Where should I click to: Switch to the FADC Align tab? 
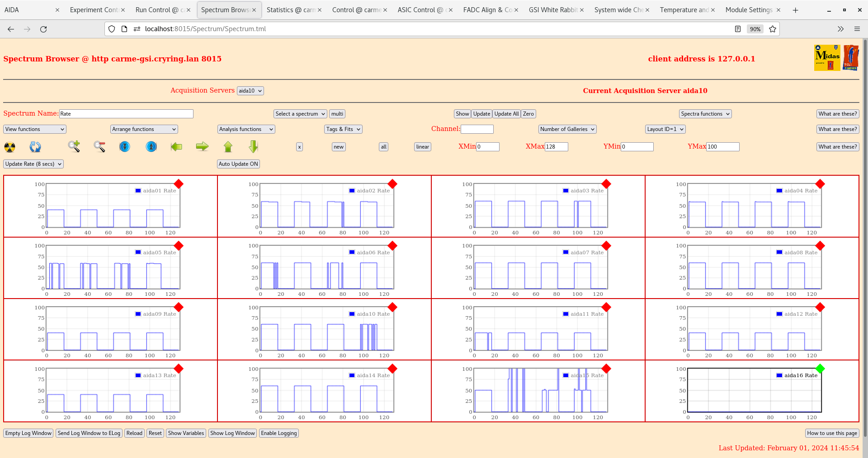coord(487,9)
